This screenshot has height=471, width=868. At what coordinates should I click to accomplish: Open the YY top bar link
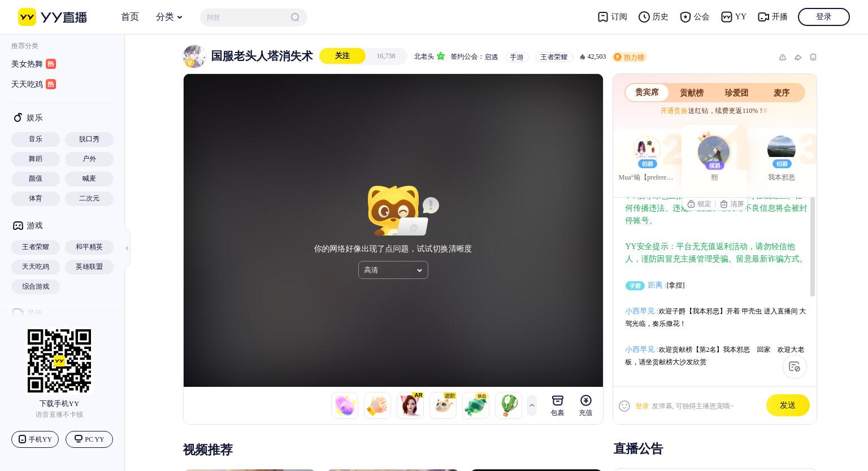tap(734, 17)
